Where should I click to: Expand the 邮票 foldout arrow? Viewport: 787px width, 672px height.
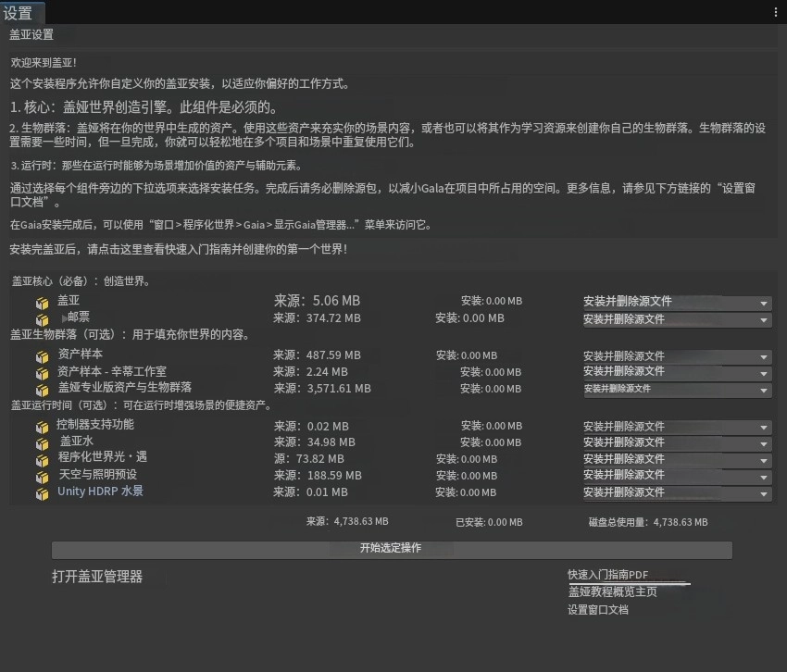coord(64,318)
